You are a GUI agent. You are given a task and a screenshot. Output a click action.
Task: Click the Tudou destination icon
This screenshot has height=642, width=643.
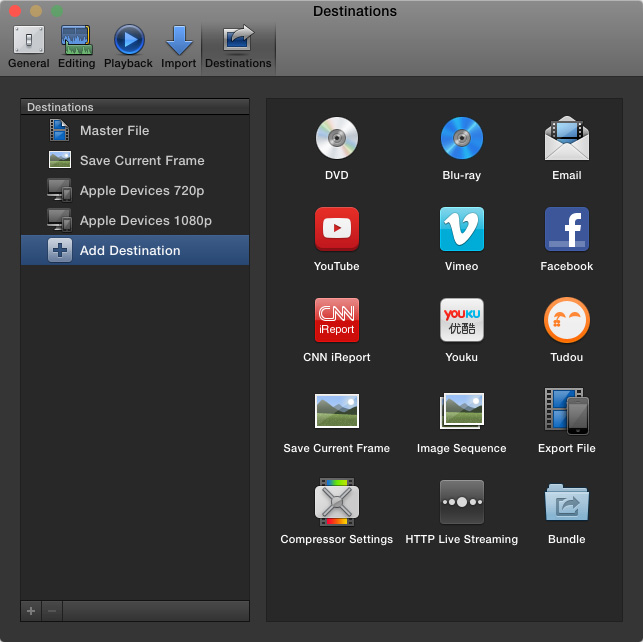567,320
